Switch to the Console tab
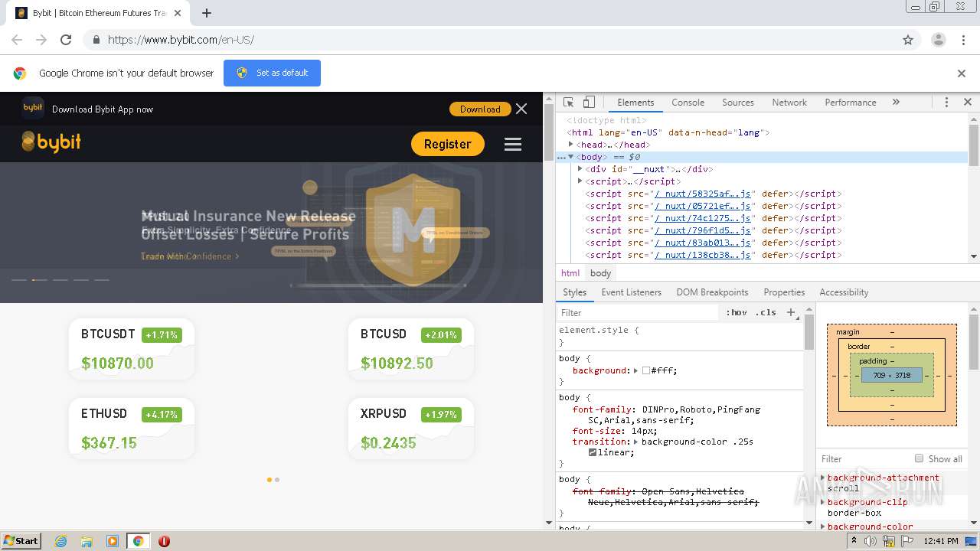 688,102
